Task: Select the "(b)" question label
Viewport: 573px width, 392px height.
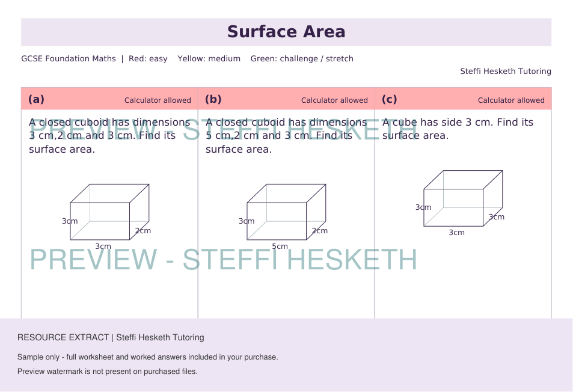Action: click(213, 99)
